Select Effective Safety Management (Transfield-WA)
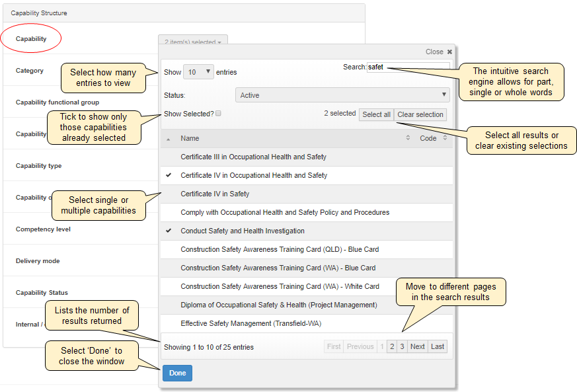The width and height of the screenshot is (577, 392). point(250,323)
